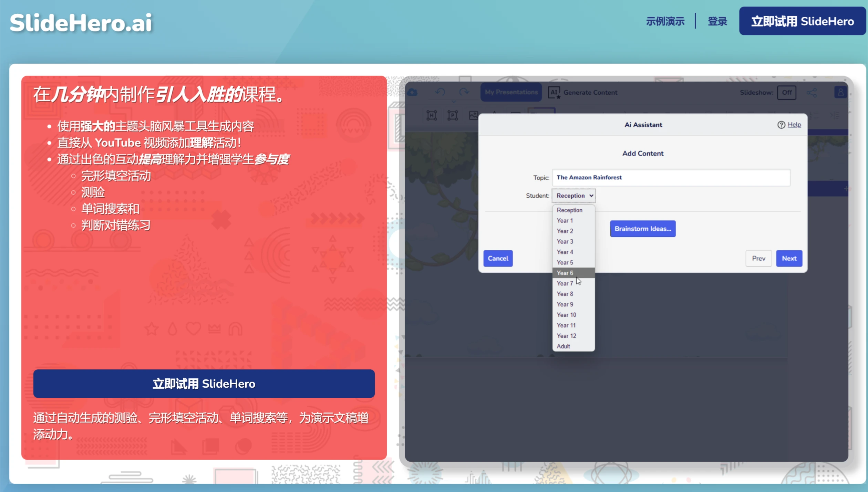Screen dimensions: 868x492
Task: Click the Next button in Ai Assistant
Action: click(789, 258)
